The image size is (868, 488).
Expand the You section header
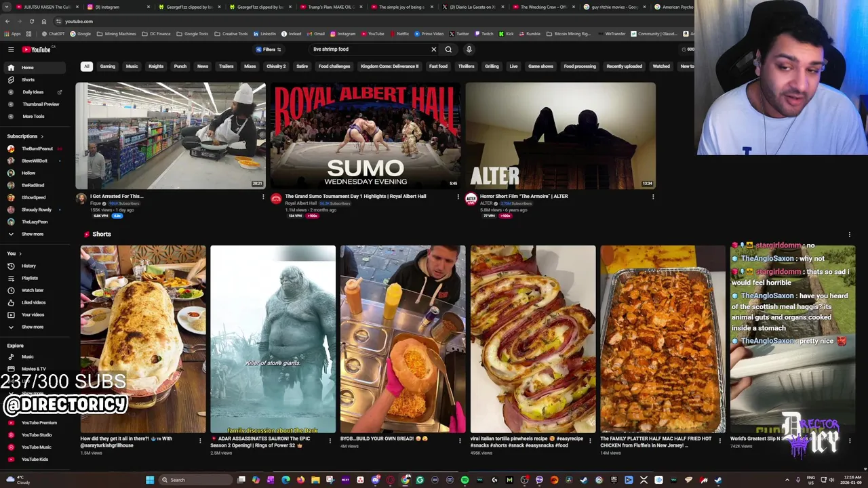[14, 253]
